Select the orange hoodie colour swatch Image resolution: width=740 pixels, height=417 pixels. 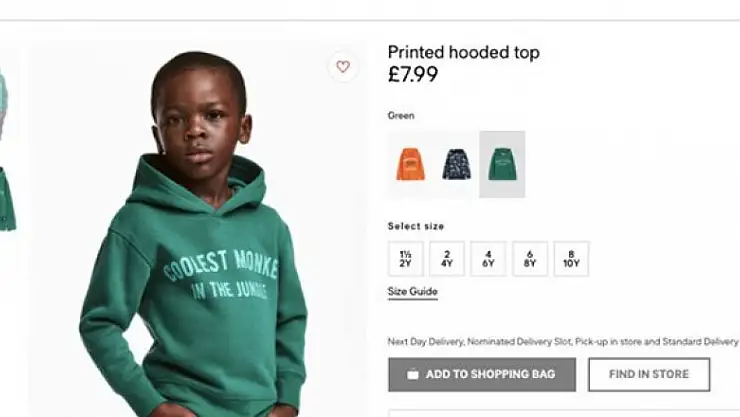(x=410, y=164)
